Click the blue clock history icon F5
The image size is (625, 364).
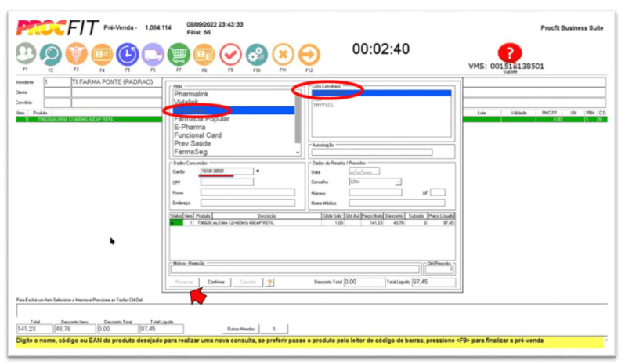pyautogui.click(x=128, y=54)
